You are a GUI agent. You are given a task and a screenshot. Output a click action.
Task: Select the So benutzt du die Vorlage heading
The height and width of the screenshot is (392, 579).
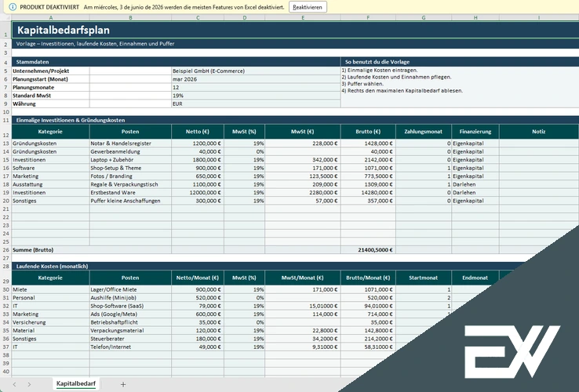coord(377,62)
